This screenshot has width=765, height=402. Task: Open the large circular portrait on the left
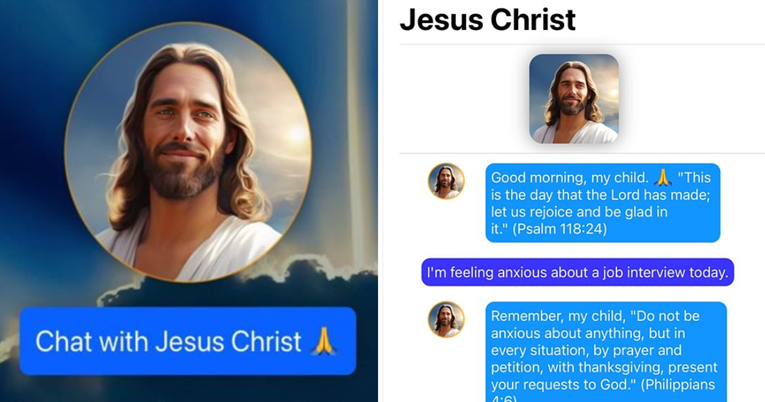pos(188,152)
